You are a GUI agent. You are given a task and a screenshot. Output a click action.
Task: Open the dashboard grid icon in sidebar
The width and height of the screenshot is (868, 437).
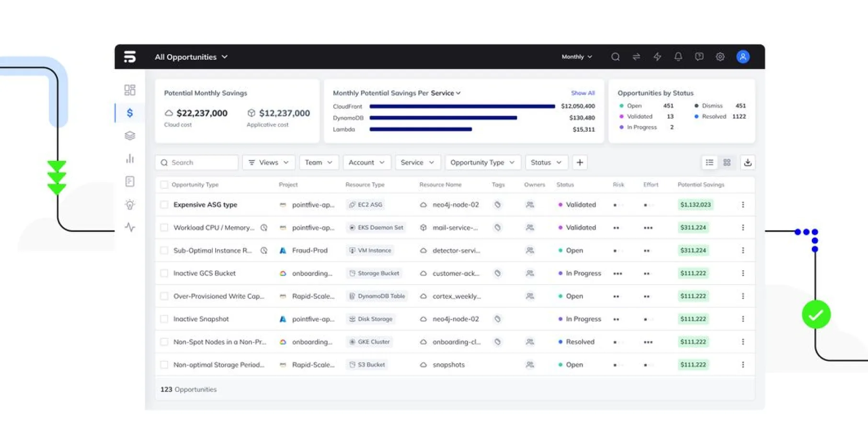tap(130, 90)
